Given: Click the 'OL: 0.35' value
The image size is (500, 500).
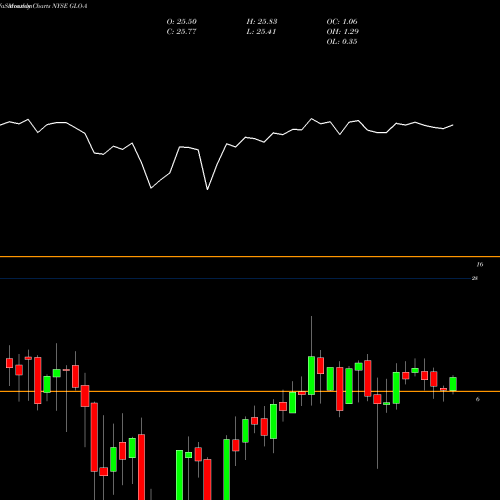Looking at the screenshot, I should point(342,42).
